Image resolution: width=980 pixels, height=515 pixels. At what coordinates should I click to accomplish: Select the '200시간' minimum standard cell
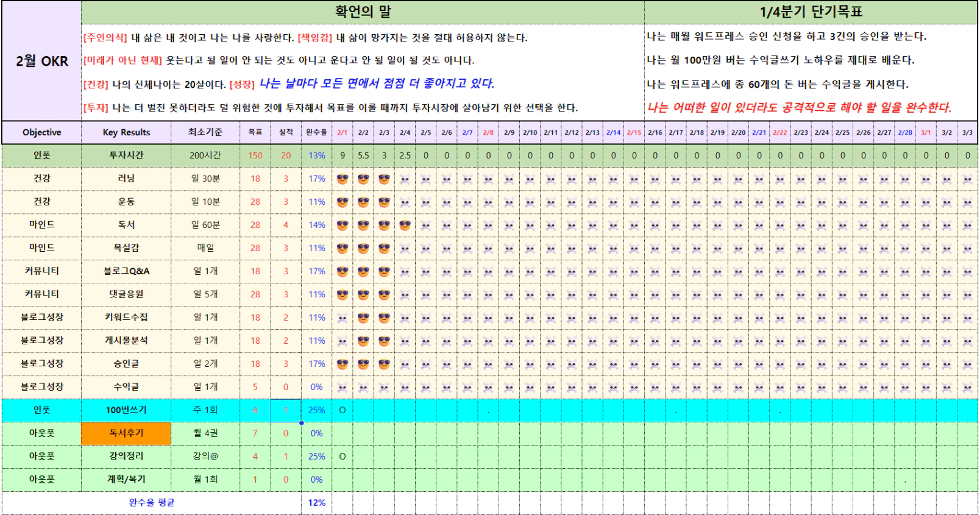point(205,155)
